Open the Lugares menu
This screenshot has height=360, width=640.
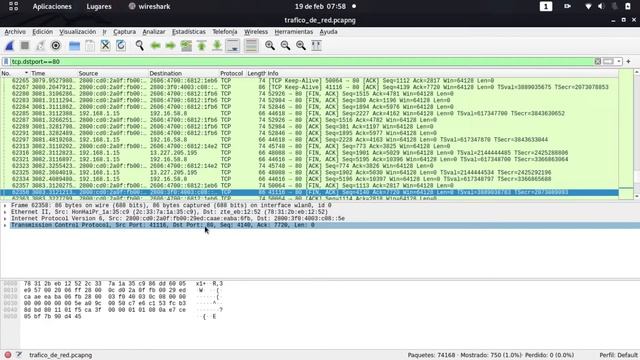click(99, 7)
